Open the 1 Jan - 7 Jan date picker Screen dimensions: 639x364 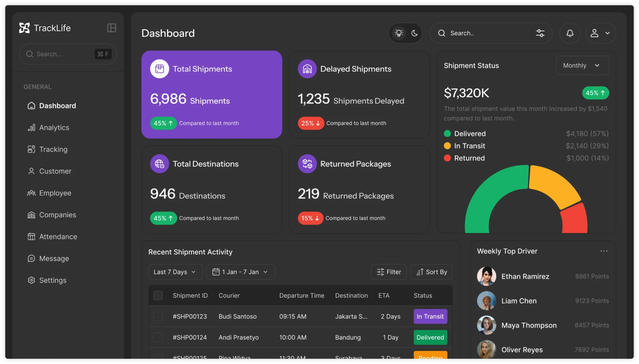tap(240, 272)
